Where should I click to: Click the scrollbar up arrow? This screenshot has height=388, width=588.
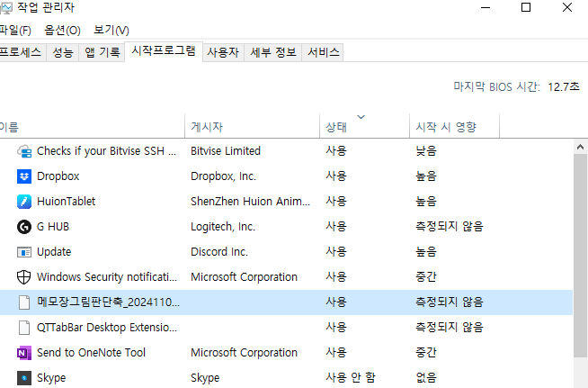click(580, 148)
